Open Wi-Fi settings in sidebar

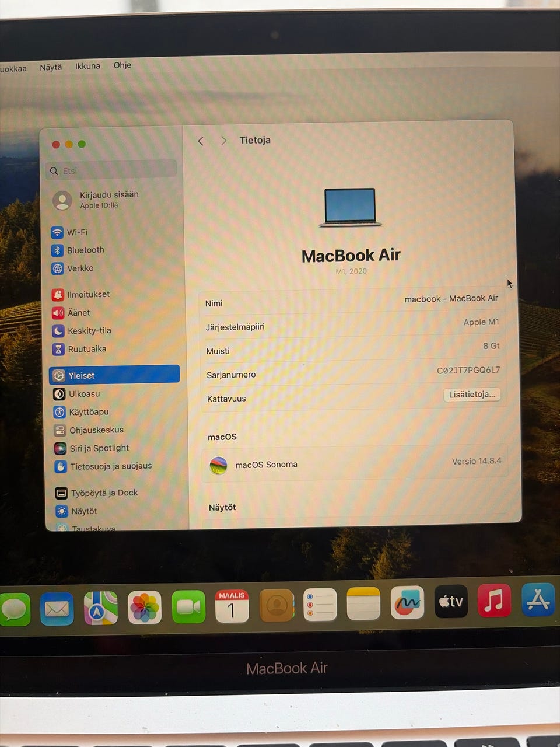click(x=69, y=232)
